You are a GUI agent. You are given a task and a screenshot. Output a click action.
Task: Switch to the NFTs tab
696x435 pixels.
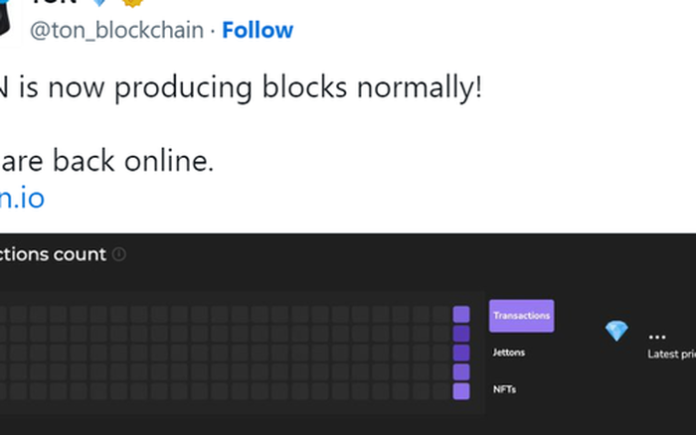pos(504,389)
